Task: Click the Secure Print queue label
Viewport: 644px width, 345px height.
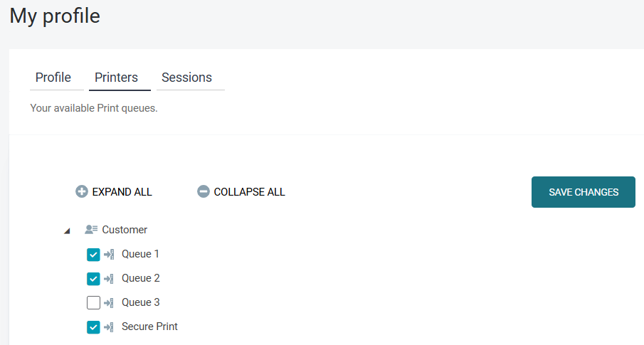Action: click(149, 327)
